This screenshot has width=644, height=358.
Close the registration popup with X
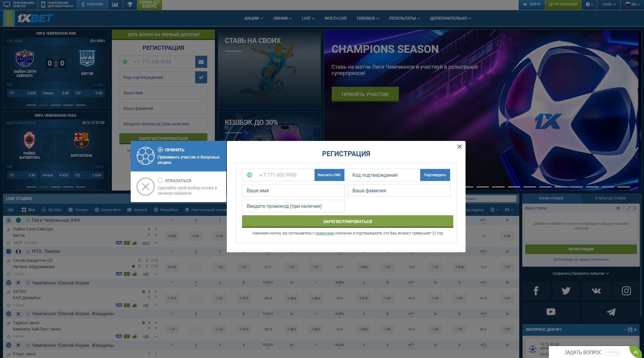click(x=459, y=147)
